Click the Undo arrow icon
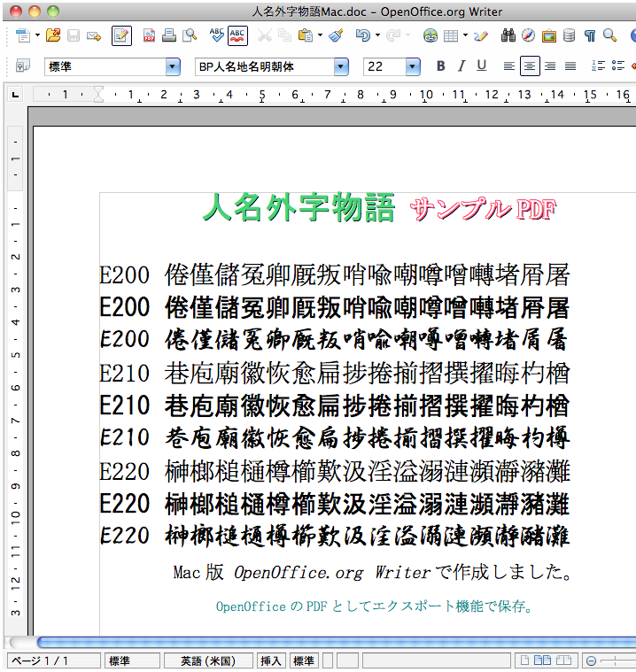Screen dimensions: 636x672 point(363,35)
